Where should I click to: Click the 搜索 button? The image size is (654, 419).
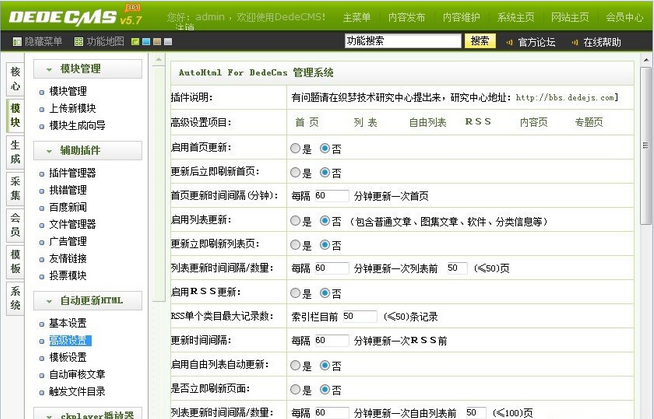tap(480, 41)
